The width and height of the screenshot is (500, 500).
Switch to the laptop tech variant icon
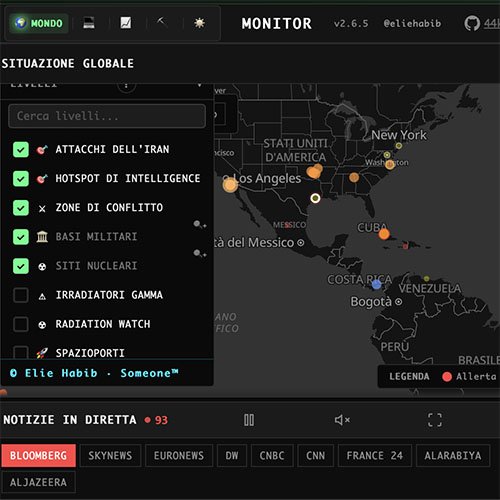pyautogui.click(x=89, y=23)
